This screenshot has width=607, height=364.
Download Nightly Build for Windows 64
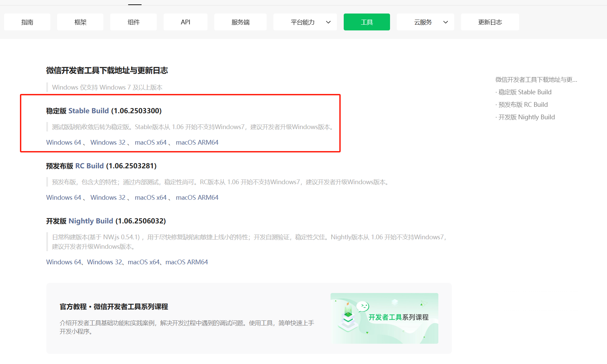[x=64, y=262]
